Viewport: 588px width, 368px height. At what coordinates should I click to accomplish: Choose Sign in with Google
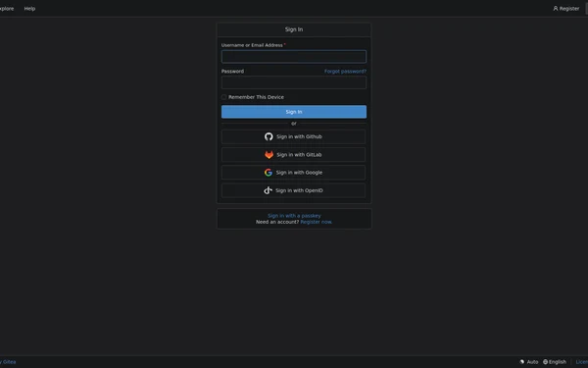[293, 173]
